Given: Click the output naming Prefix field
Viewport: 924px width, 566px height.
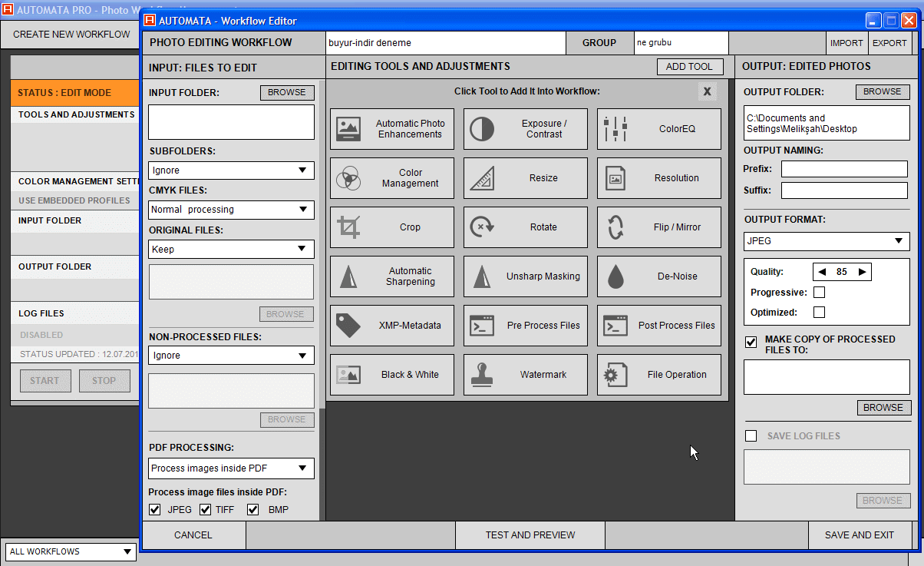Looking at the screenshot, I should [x=845, y=169].
